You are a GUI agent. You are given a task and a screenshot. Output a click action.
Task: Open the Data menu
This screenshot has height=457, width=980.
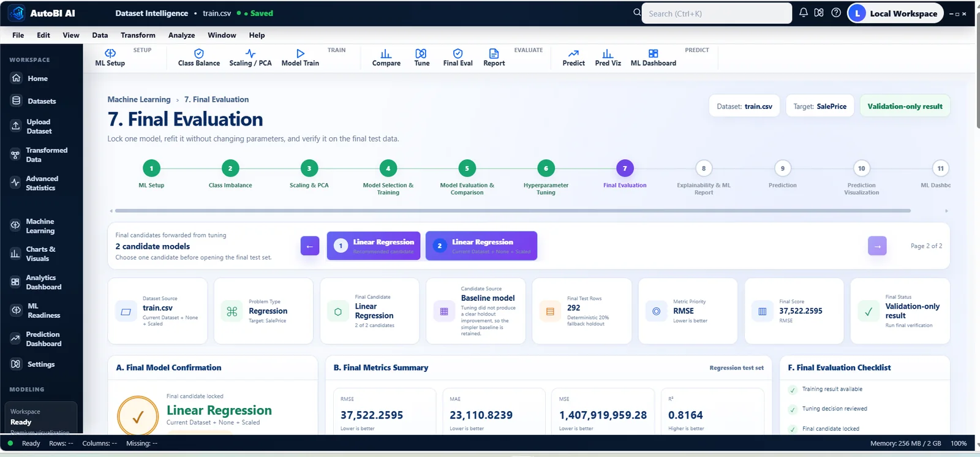pos(100,35)
